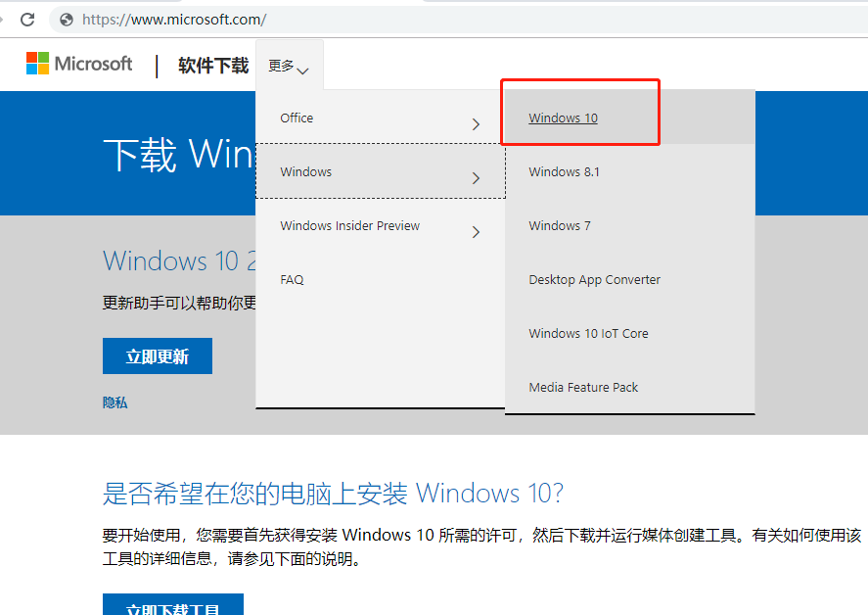Choose Windows 7 in the submenu
The height and width of the screenshot is (615, 868).
(x=559, y=225)
